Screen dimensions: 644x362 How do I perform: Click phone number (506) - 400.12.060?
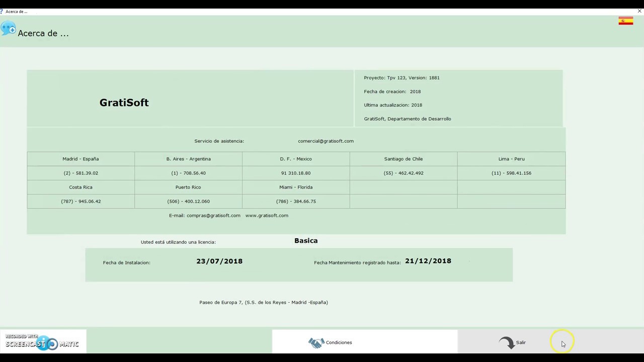pos(188,201)
